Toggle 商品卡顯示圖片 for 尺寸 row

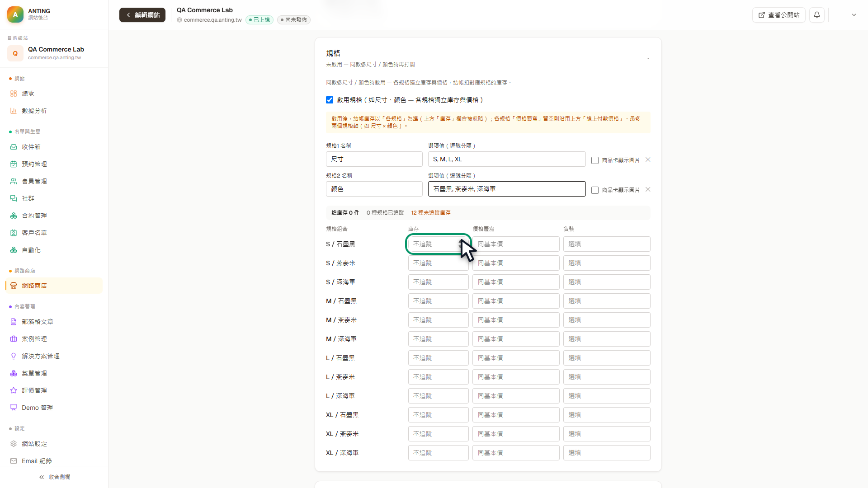(x=595, y=160)
